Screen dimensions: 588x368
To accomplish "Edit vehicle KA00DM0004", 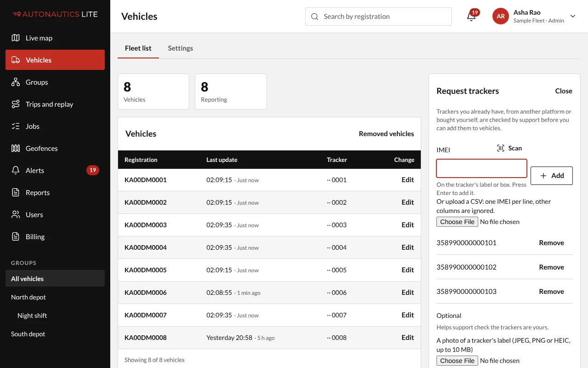I will pos(408,247).
